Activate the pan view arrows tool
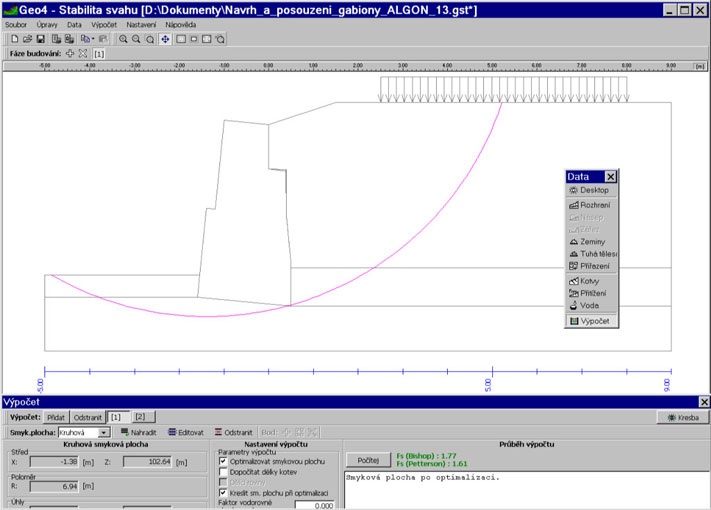Image resolution: width=711 pixels, height=510 pixels. point(165,39)
